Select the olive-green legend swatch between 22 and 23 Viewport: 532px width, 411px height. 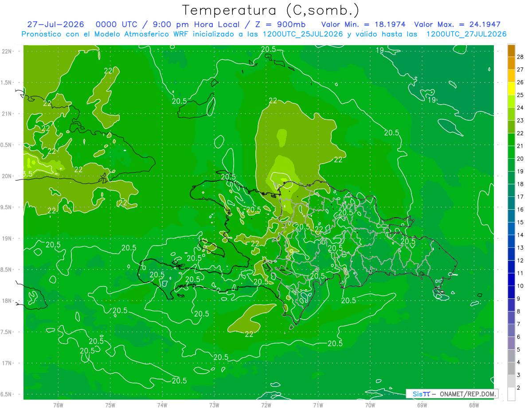click(x=511, y=127)
